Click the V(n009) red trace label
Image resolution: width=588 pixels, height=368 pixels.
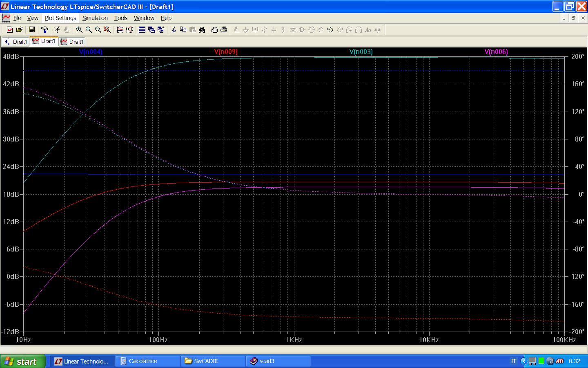(x=226, y=52)
